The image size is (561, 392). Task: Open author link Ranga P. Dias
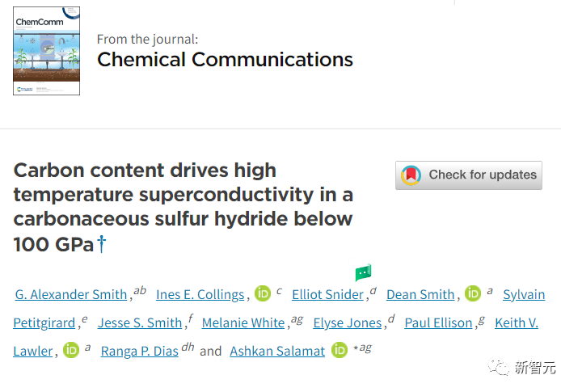coord(139,352)
